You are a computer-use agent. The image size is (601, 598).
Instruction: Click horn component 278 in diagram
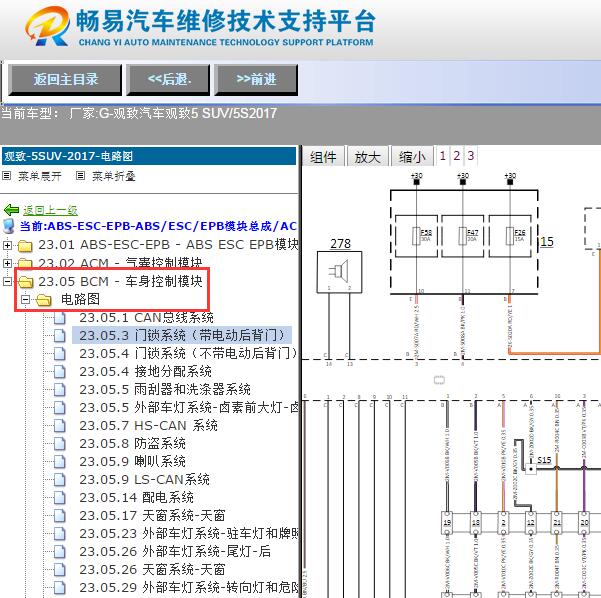(339, 272)
